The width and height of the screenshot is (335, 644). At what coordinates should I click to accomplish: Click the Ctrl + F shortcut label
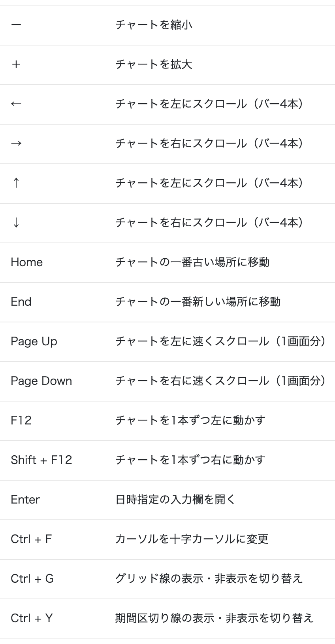point(31,539)
